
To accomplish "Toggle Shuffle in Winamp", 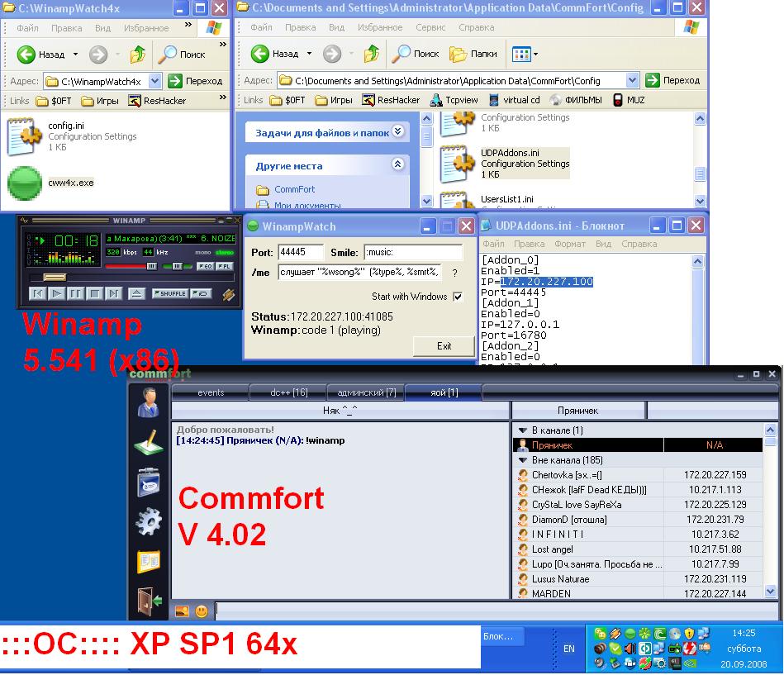I will [171, 293].
